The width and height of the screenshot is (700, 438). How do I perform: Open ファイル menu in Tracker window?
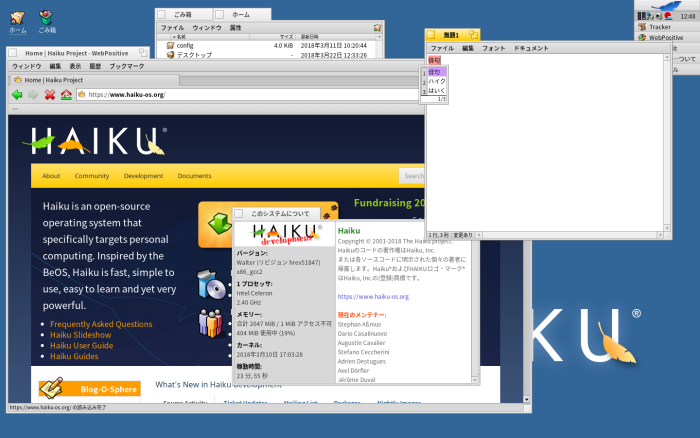[172, 28]
